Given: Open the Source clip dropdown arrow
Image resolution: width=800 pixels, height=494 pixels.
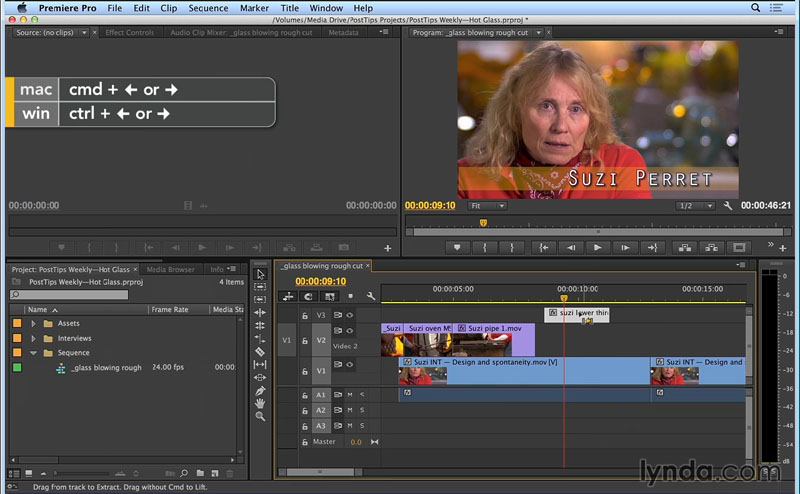Looking at the screenshot, I should (84, 32).
